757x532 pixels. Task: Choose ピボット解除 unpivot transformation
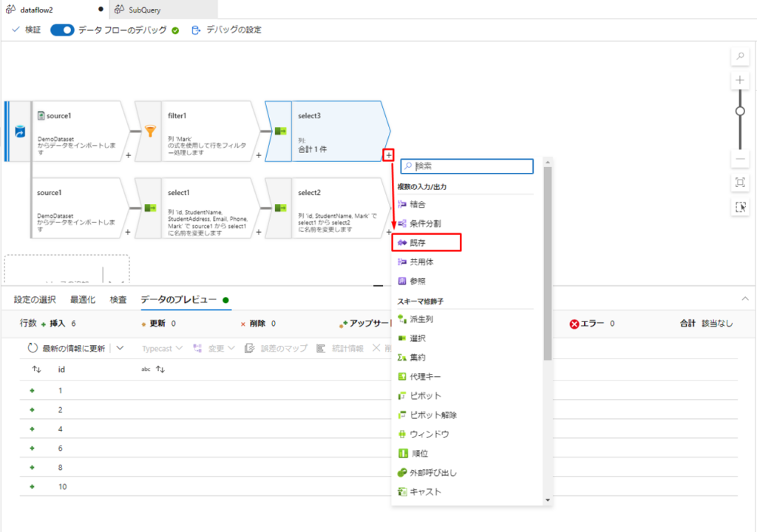tap(427, 415)
